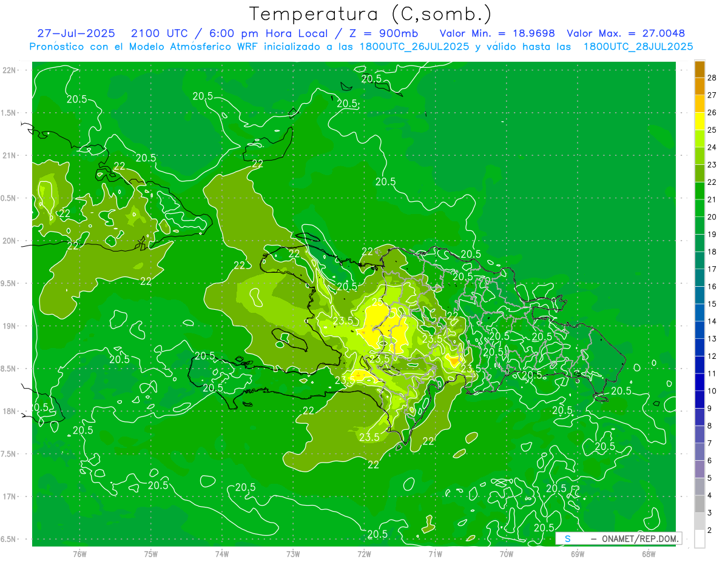Select the 27-Jul-2025 date text
728x562 pixels.
coord(78,33)
